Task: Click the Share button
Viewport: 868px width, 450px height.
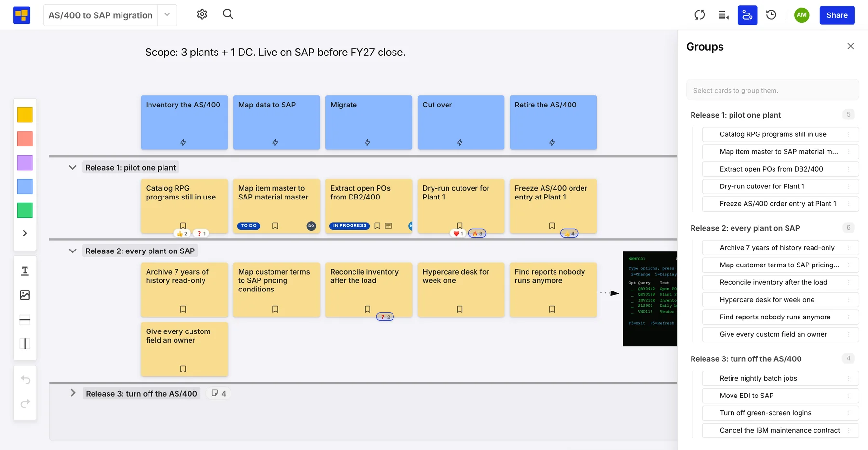Action: click(x=837, y=15)
